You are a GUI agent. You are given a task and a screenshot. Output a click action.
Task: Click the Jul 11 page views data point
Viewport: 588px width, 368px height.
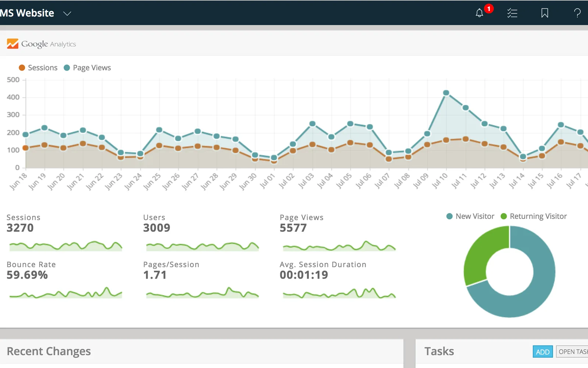[x=466, y=108]
